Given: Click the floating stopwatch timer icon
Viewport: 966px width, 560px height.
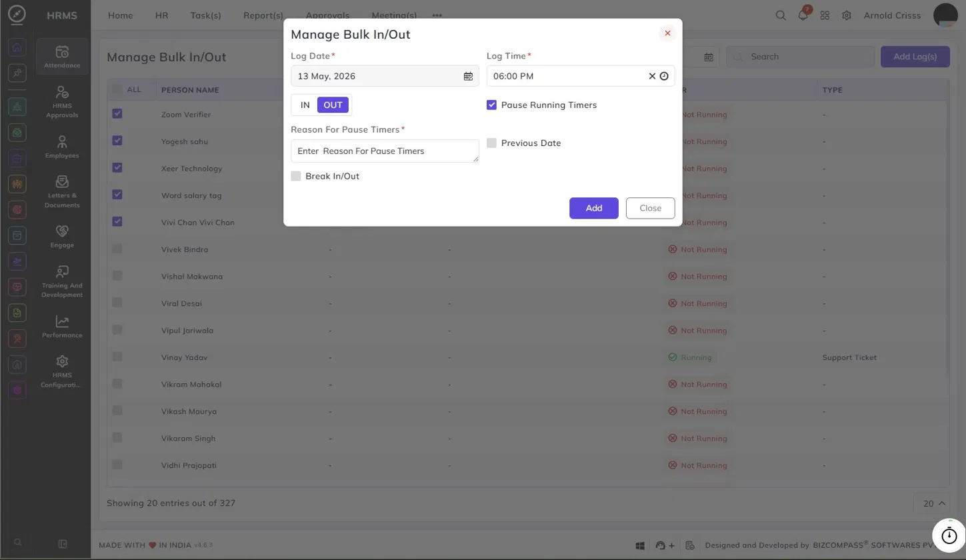Looking at the screenshot, I should [x=949, y=535].
